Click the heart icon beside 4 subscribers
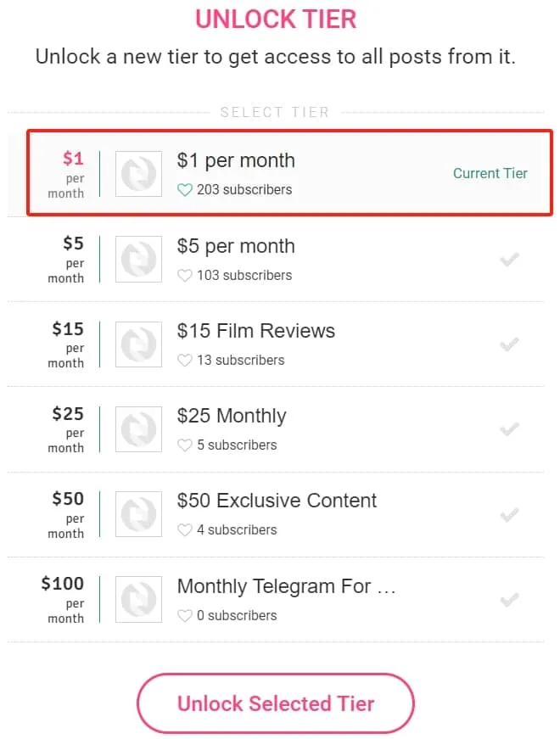Screen dimensions: 560x739 184,529
